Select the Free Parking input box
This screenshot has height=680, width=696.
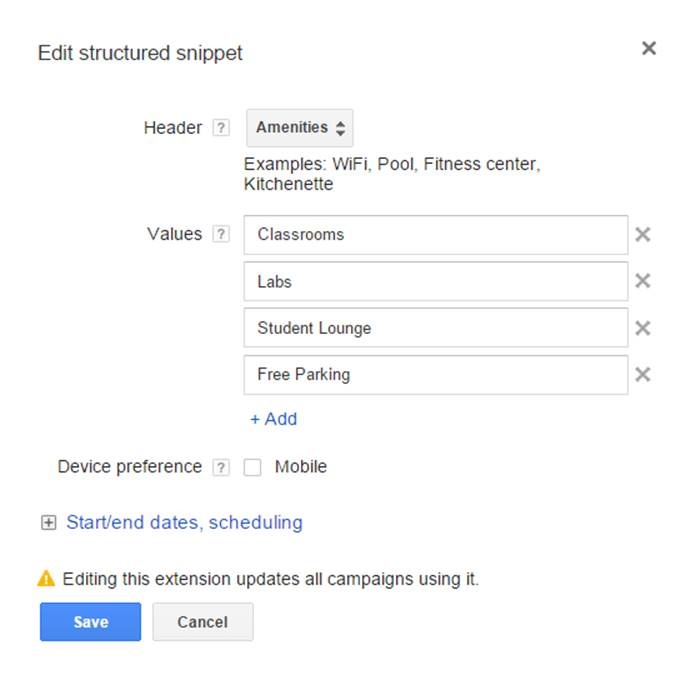coord(435,375)
